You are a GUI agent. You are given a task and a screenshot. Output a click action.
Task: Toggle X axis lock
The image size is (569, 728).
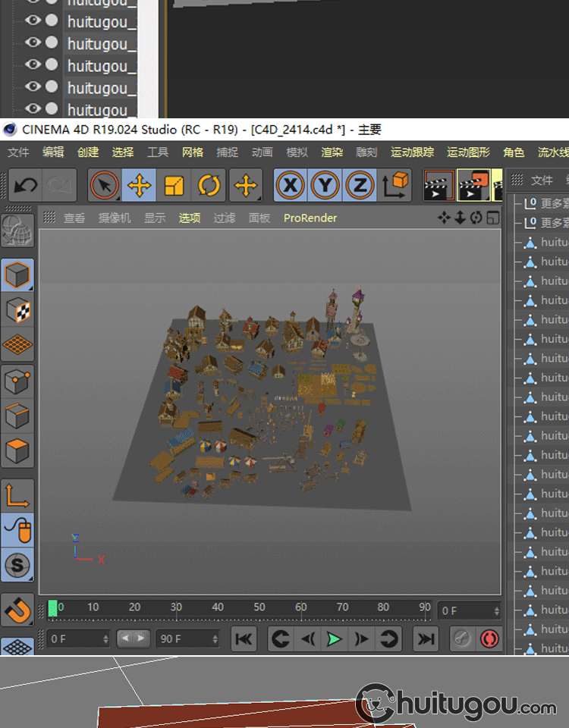pos(290,185)
